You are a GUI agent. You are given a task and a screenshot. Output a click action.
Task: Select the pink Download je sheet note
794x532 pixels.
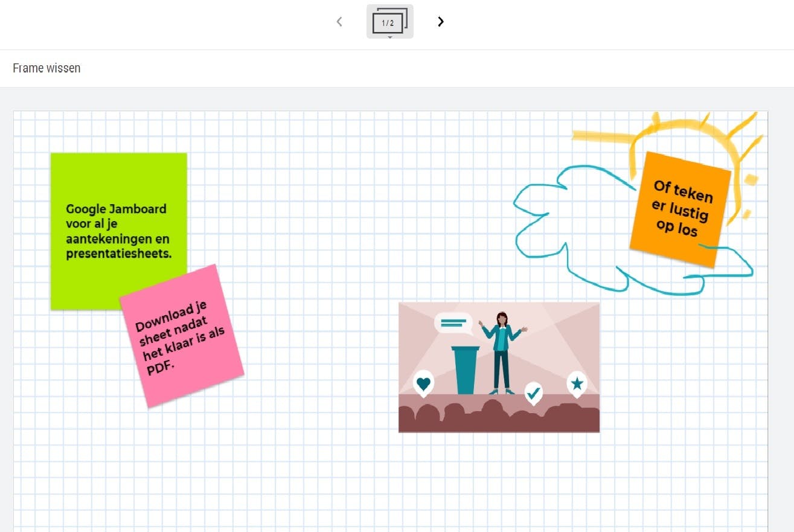(182, 335)
